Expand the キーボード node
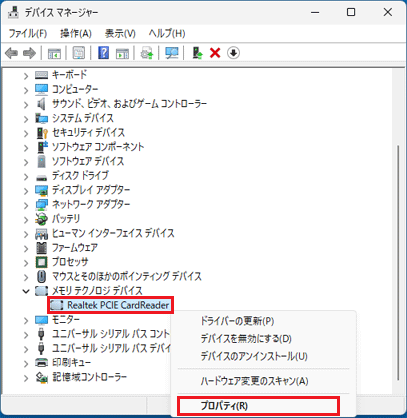 pyautogui.click(x=26, y=76)
